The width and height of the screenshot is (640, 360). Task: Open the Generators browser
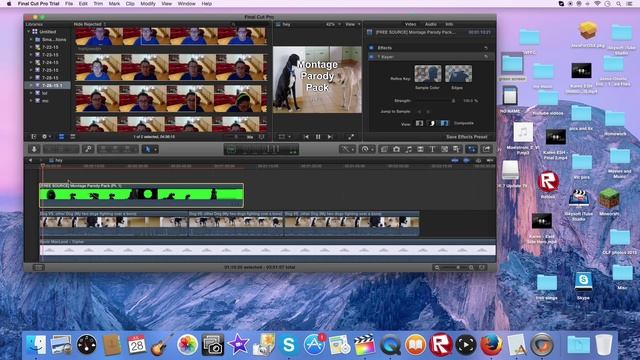[444, 149]
